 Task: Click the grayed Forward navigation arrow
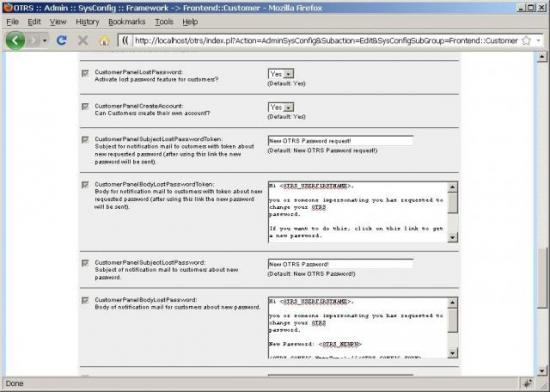pos(35,41)
